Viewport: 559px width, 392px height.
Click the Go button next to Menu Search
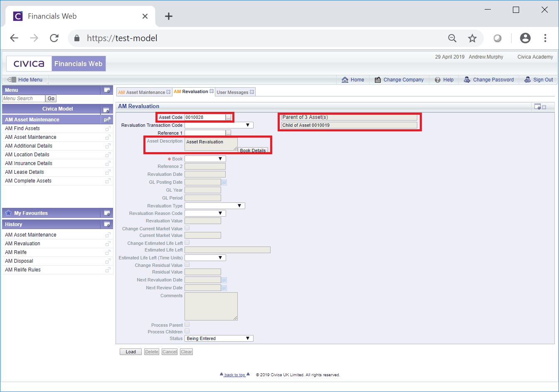click(x=51, y=99)
